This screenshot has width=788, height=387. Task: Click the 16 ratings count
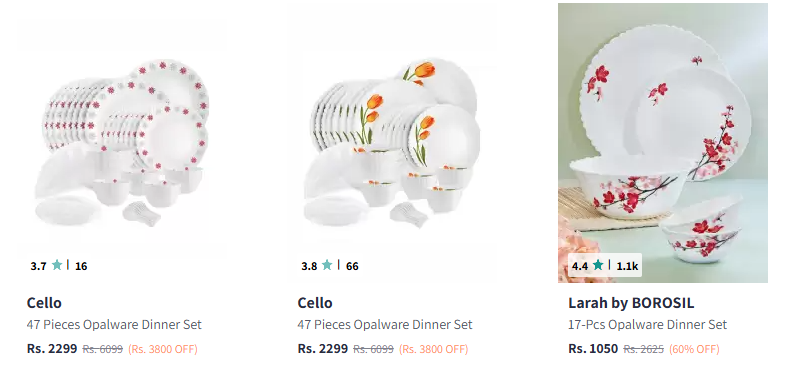click(81, 266)
